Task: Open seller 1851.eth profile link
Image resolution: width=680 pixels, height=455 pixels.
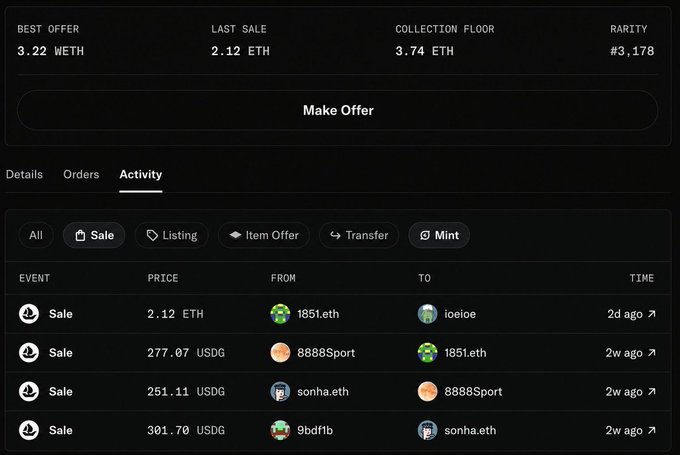Action: coord(318,314)
